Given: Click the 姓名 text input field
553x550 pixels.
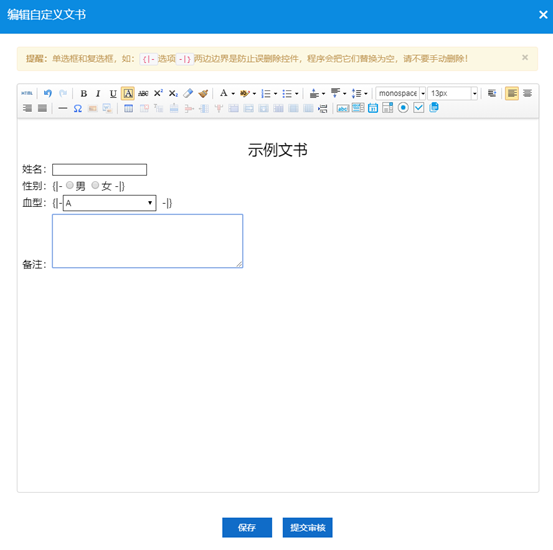Looking at the screenshot, I should [99, 170].
